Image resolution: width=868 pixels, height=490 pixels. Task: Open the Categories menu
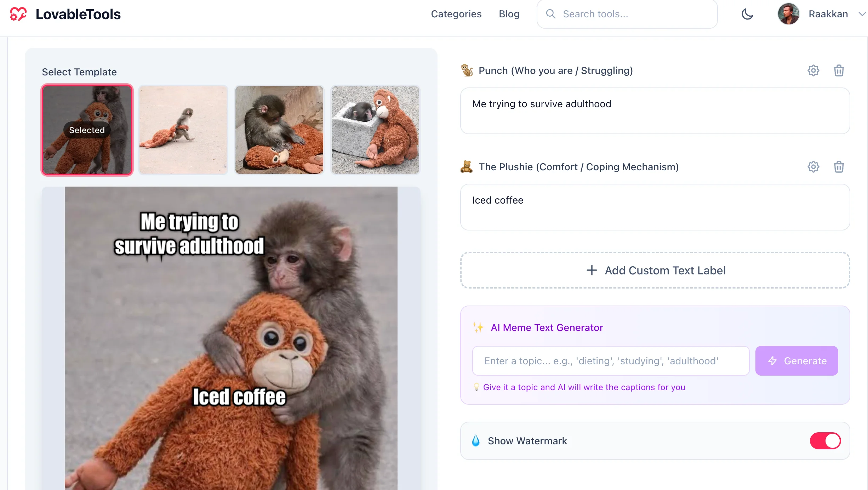pyautogui.click(x=456, y=14)
